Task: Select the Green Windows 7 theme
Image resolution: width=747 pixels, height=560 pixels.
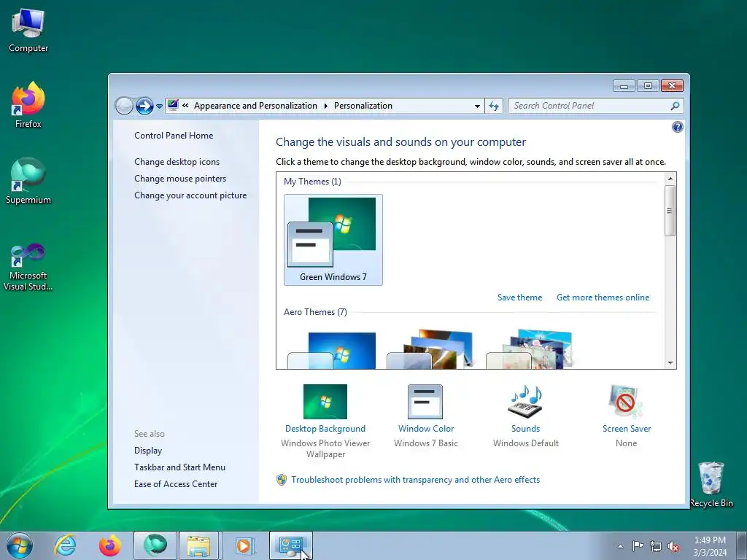Action: click(333, 239)
